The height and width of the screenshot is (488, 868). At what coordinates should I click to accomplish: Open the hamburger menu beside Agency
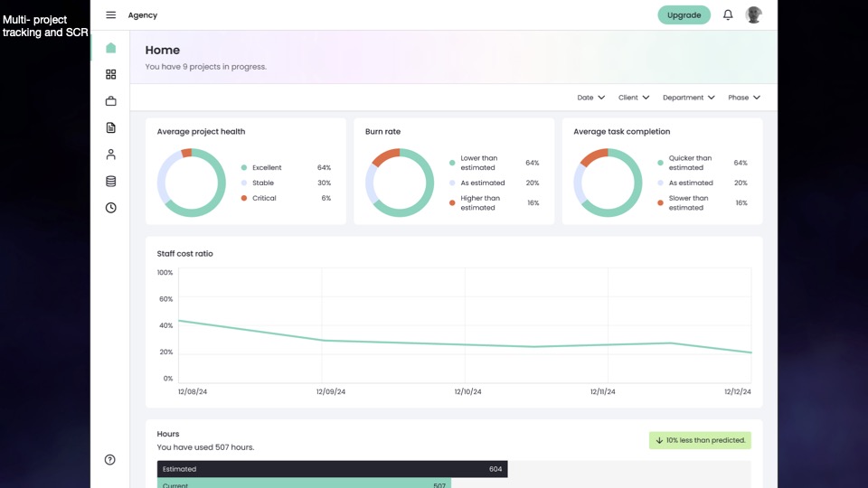click(110, 15)
